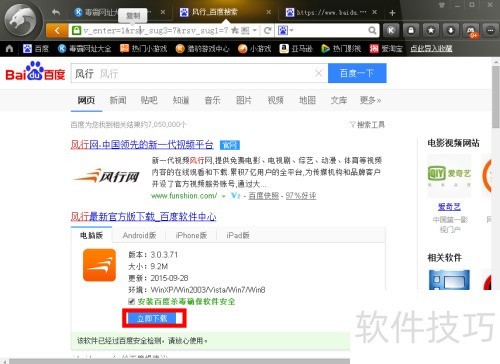Click the vertical page scrollbar

point(496,97)
